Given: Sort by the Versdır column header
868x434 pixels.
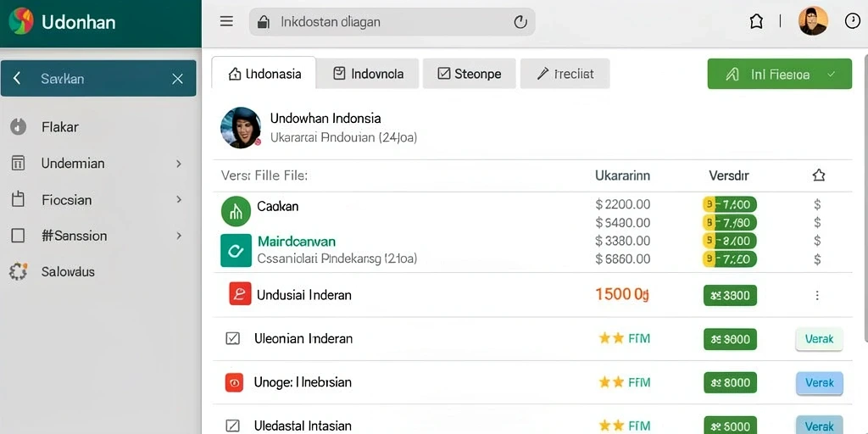Looking at the screenshot, I should tap(728, 175).
